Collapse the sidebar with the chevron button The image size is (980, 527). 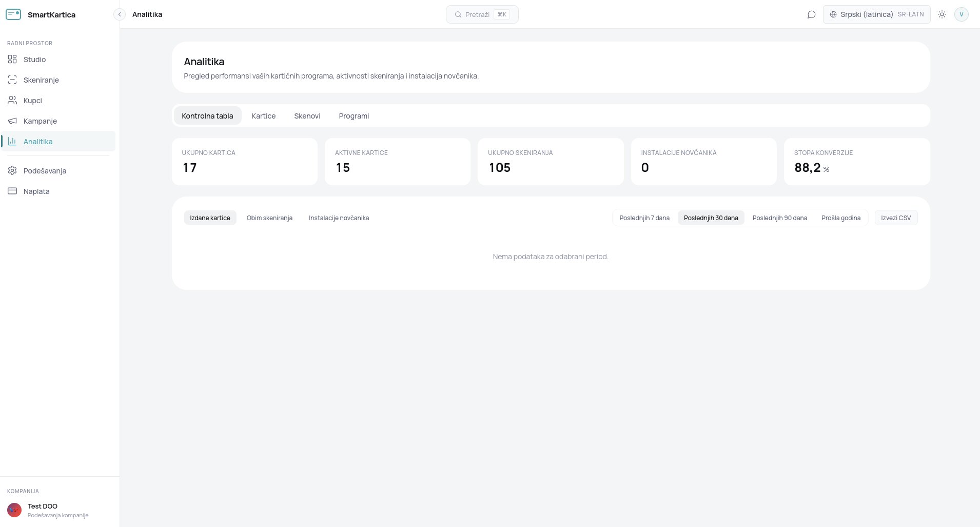click(120, 14)
